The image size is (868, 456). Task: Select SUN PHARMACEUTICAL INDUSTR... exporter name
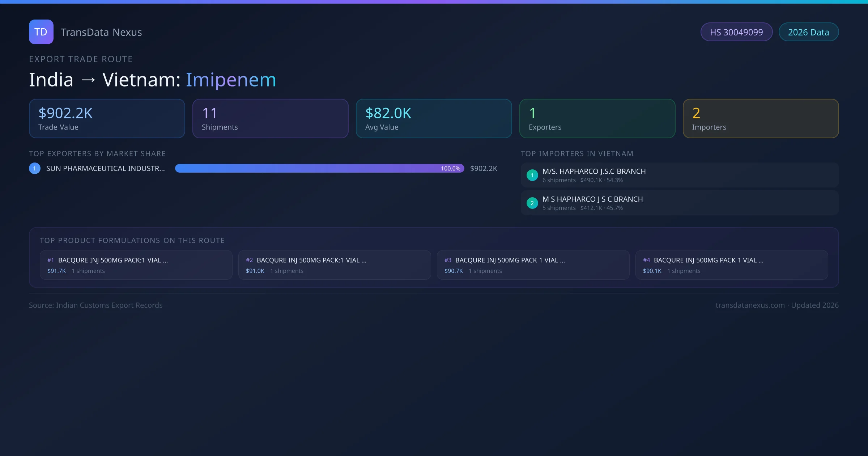[105, 168]
